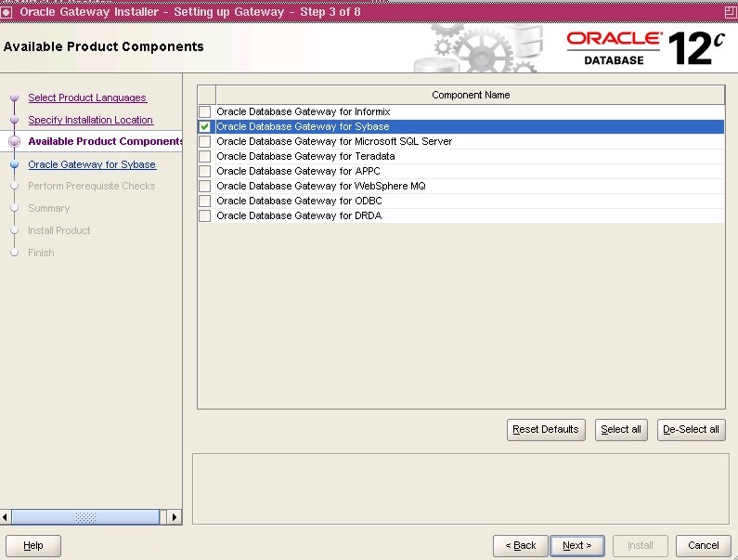Click the maximize icon in title bar
738x560 pixels.
731,12
